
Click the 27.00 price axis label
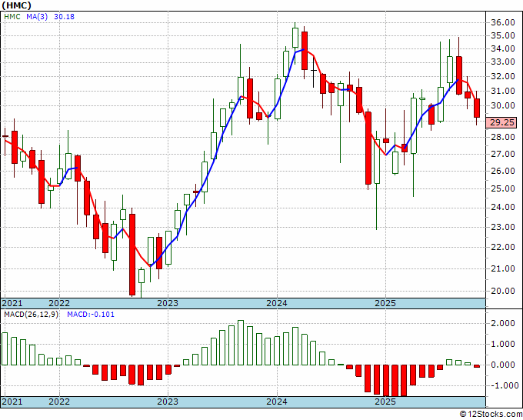click(x=503, y=154)
